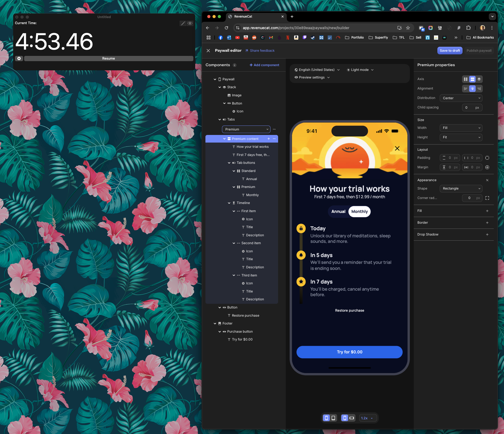The height and width of the screenshot is (434, 504).
Task: Click individual corner radius icon
Action: pos(487,198)
